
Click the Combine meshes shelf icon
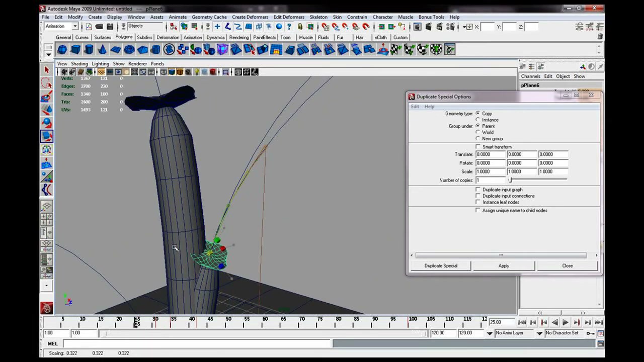point(182,49)
